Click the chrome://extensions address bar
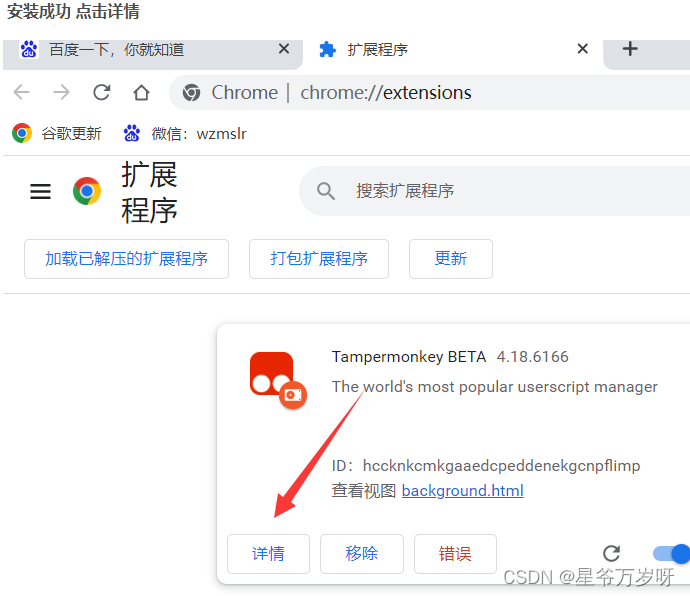This screenshot has width=690, height=596. (431, 93)
